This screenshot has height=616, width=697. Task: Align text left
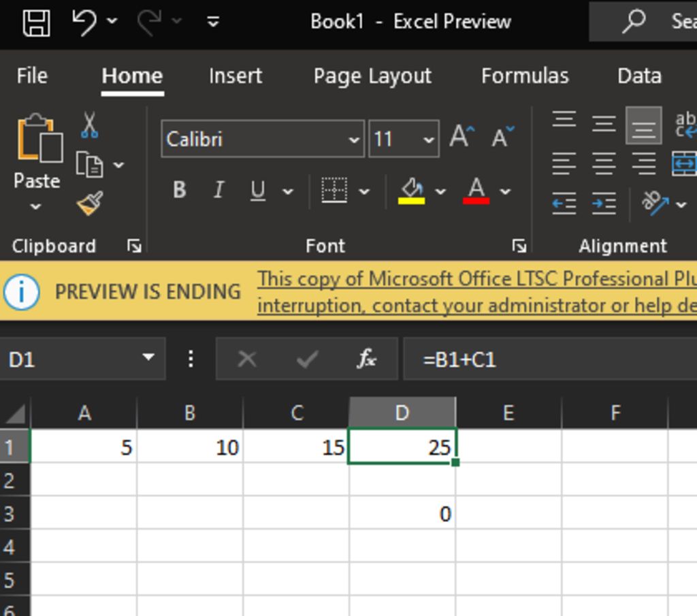pos(564,163)
